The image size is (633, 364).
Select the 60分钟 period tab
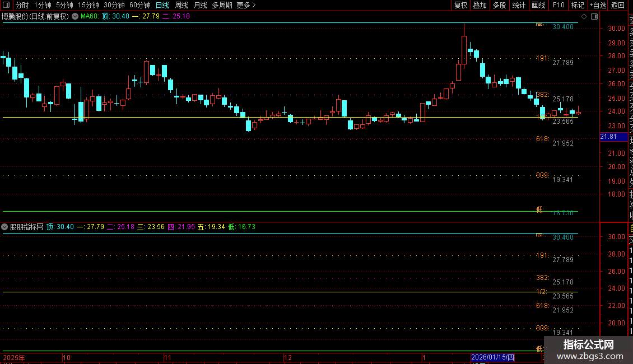pos(140,5)
